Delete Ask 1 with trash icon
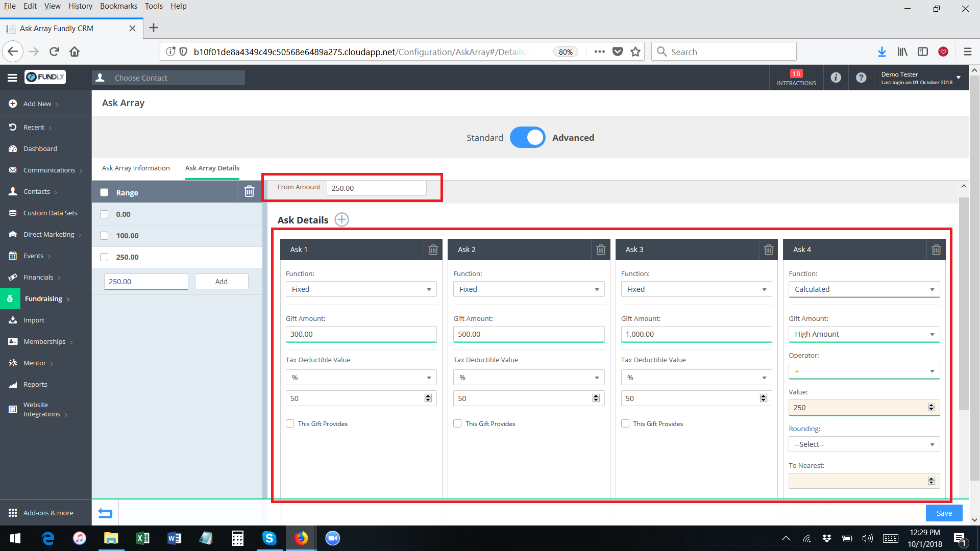The image size is (980, 551). click(x=433, y=249)
